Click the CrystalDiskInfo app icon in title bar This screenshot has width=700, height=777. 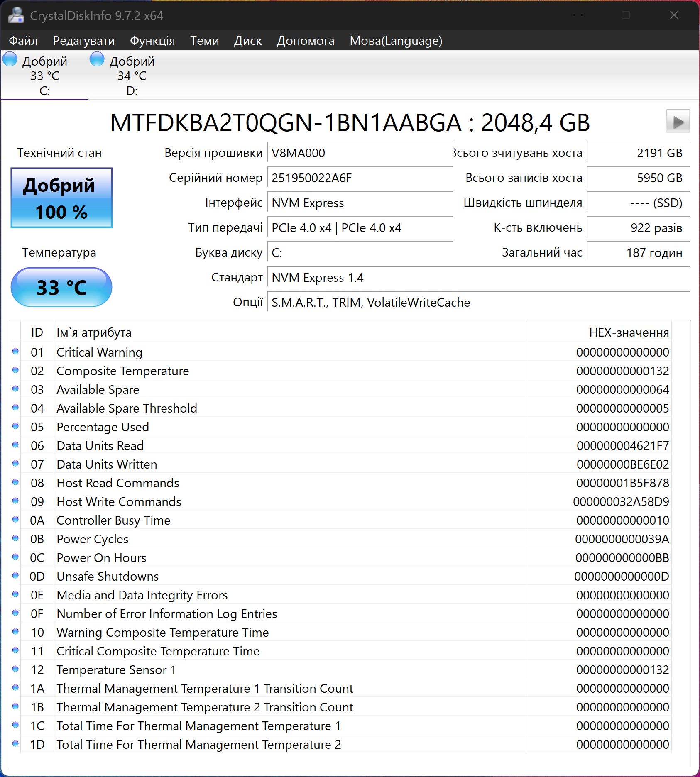click(x=16, y=15)
